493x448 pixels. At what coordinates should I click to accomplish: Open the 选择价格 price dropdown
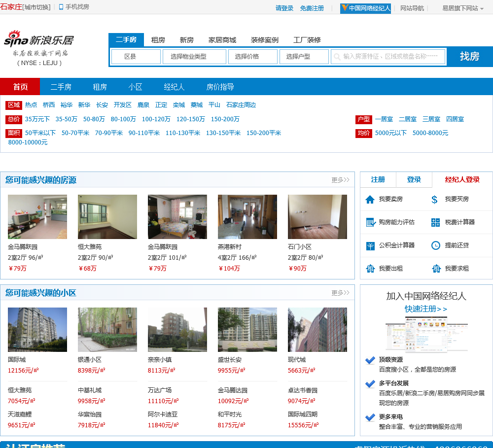pos(253,57)
